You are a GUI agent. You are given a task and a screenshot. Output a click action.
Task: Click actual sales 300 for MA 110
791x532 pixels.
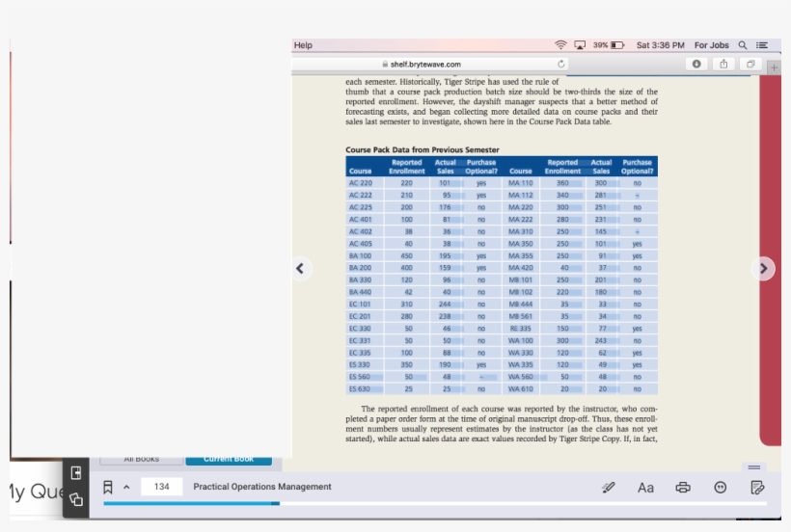pyautogui.click(x=600, y=183)
